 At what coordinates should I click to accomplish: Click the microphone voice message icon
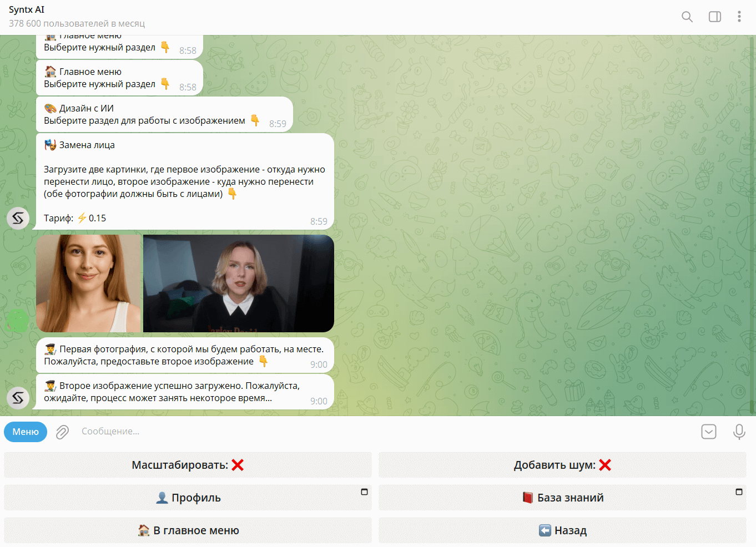[x=739, y=432]
